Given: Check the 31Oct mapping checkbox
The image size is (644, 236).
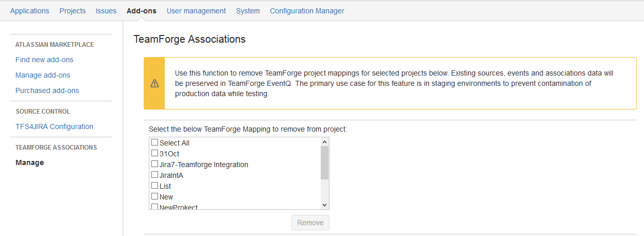Looking at the screenshot, I should click(x=154, y=153).
